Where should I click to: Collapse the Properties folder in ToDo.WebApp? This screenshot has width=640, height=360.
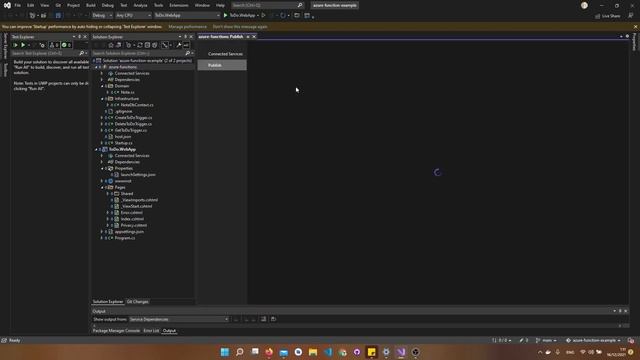(x=102, y=168)
